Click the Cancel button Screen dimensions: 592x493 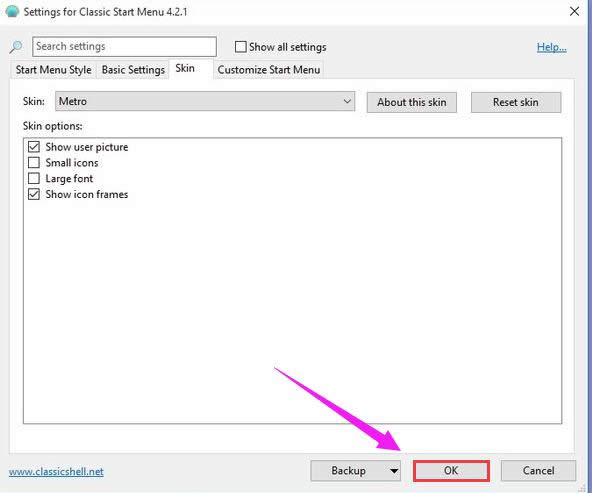(x=538, y=471)
